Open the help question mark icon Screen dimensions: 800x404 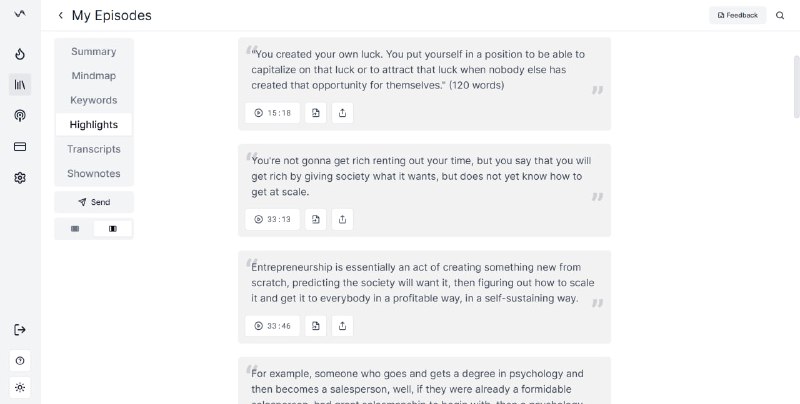tap(20, 360)
